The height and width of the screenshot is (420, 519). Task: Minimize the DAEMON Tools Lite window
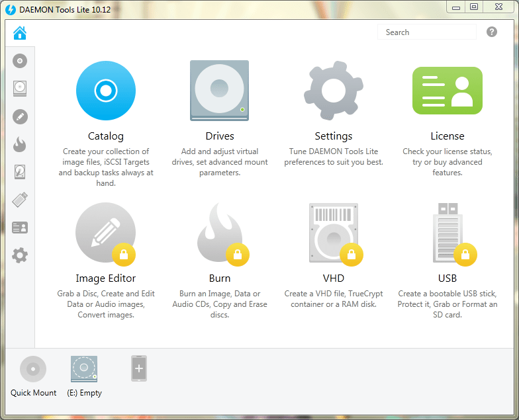(456, 7)
